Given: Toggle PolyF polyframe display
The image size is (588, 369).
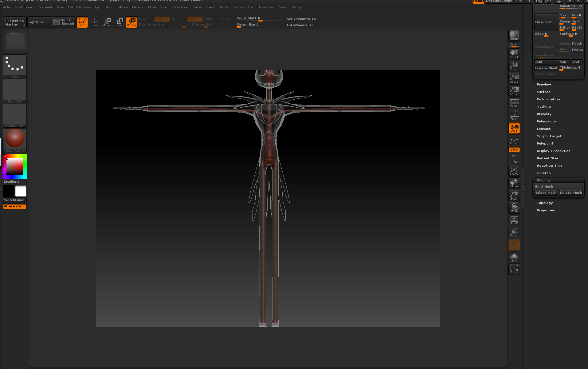Looking at the screenshot, I should coord(514,220).
